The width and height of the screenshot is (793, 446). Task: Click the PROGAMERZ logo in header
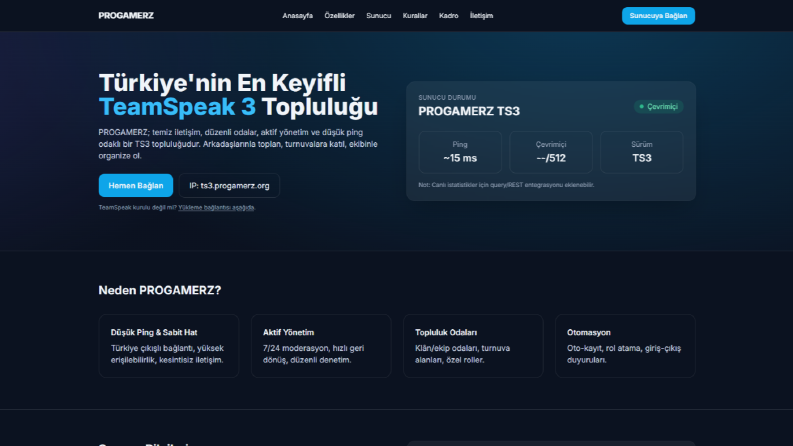point(126,16)
